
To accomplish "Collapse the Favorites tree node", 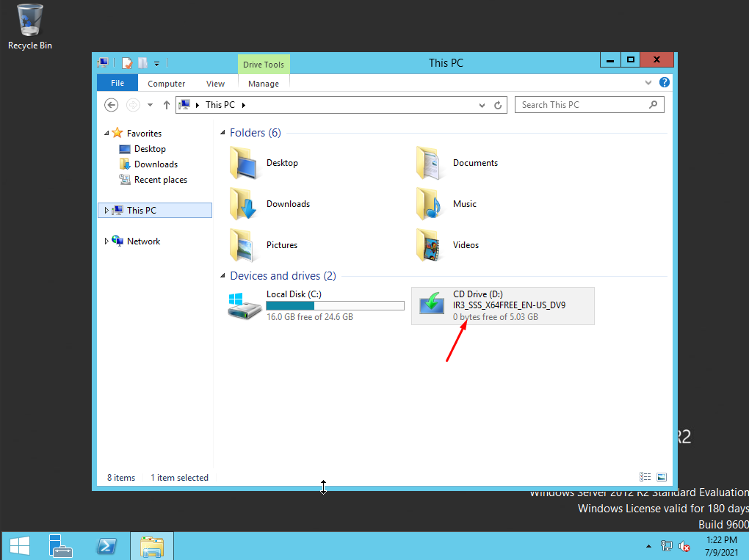I will (106, 133).
